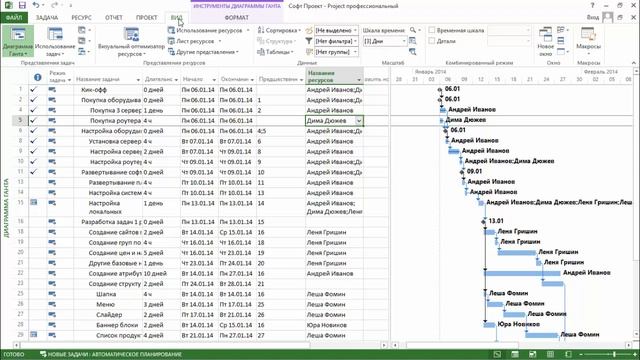This screenshot has width=640, height=360.
Task: Click the filter funnel icon
Action: click(309, 41)
